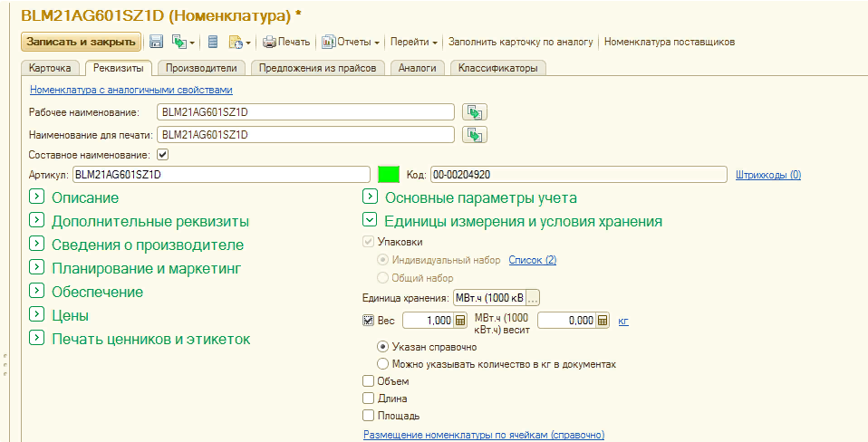This screenshot has height=442, width=868.
Task: Switch to the Производители tab
Action: pos(201,68)
